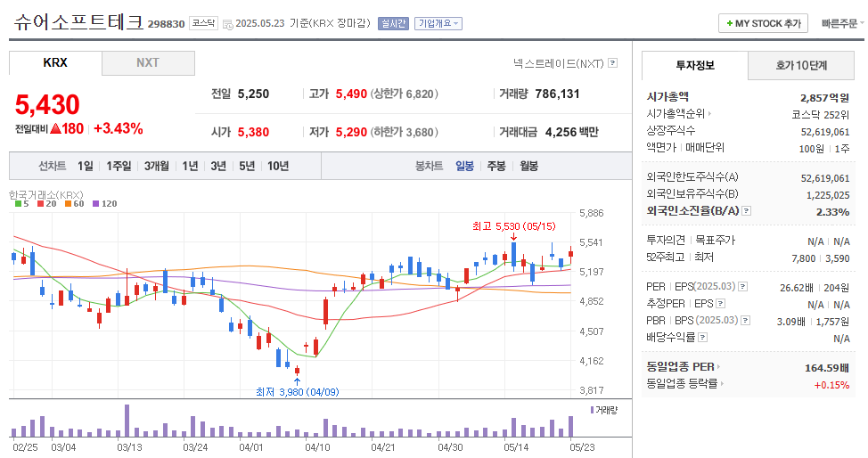Open help icon beside 배당수익률
Screen dimensions: 868x458
(x=702, y=338)
